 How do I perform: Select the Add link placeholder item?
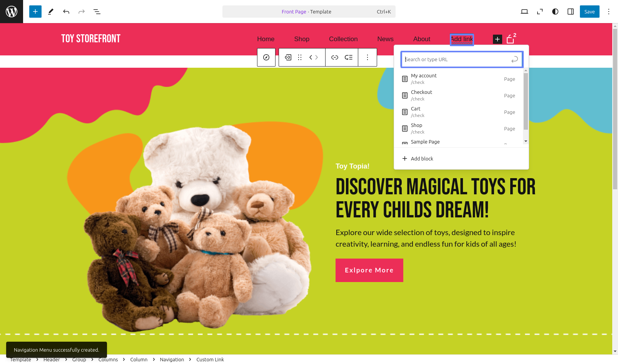(462, 39)
